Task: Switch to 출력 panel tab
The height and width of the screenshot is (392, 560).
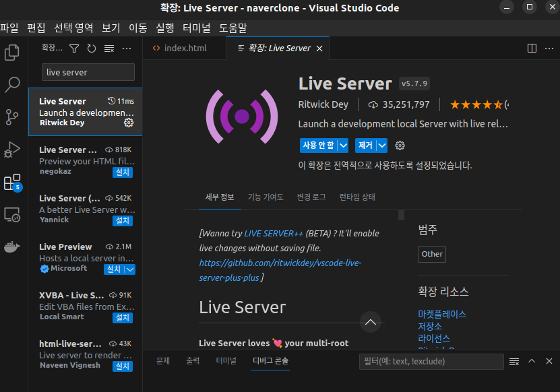Action: (x=193, y=361)
